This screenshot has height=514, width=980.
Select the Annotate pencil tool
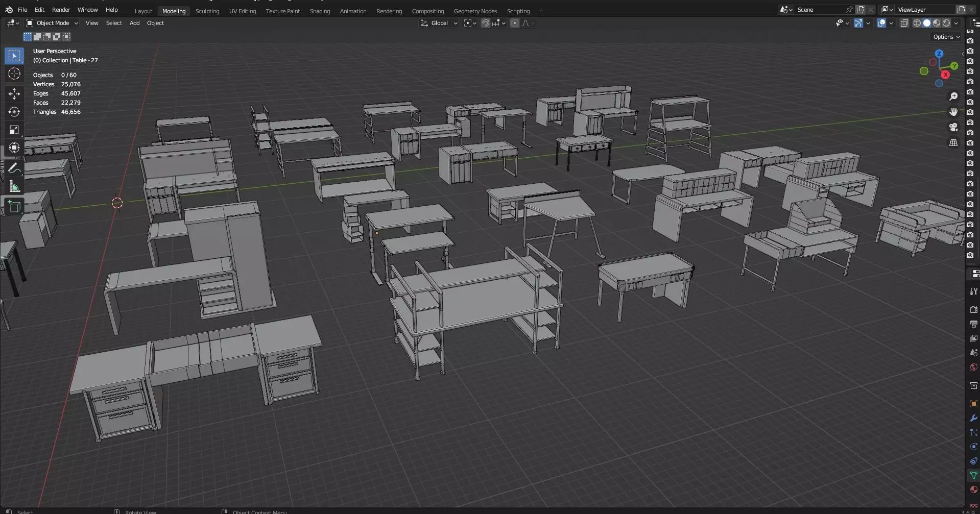(x=14, y=168)
